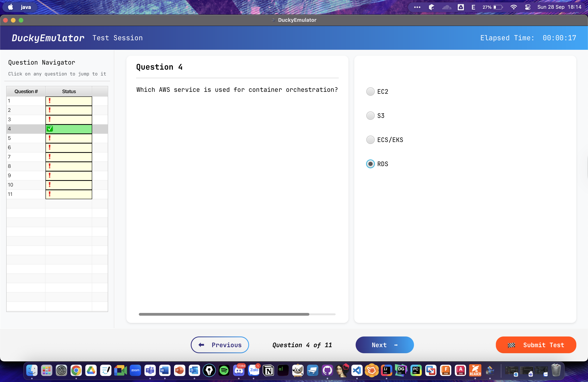Click the three-dots overflow menu bar item
The image size is (588, 382).
pyautogui.click(x=417, y=7)
